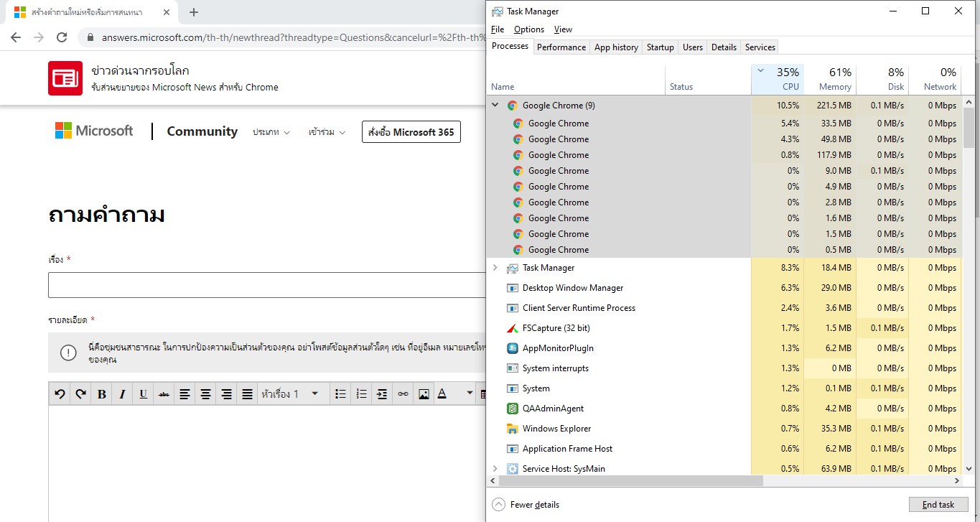Switch to the App history tab

616,47
